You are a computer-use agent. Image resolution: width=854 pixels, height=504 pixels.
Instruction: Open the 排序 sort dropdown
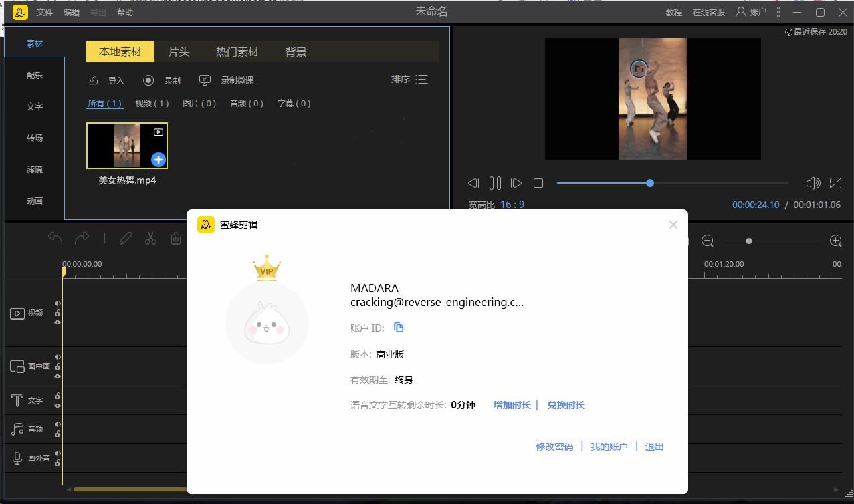[x=409, y=80]
